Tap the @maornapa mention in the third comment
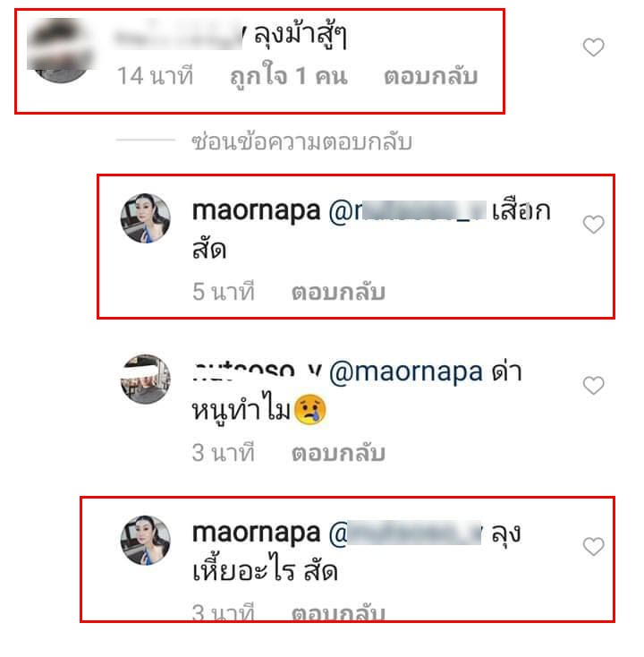Viewport: 644px width, 657px height. click(x=405, y=372)
